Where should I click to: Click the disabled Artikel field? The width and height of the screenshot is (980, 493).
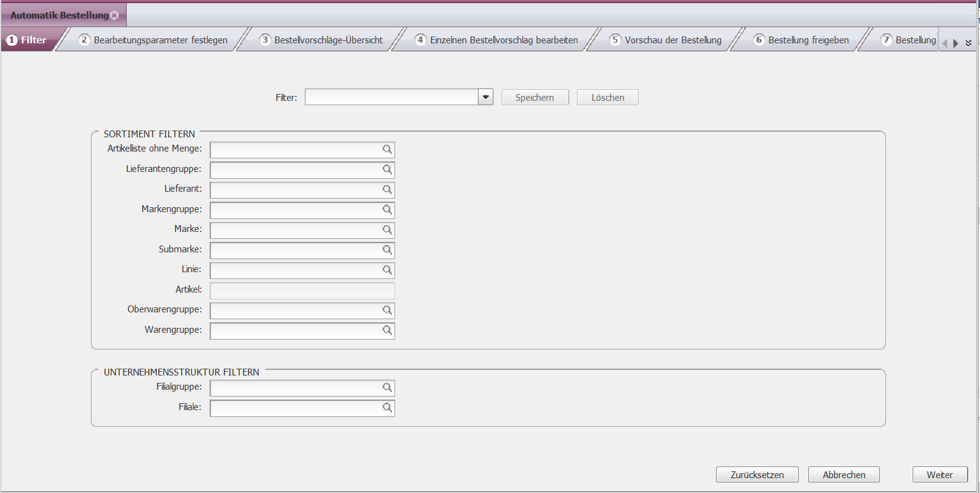pos(302,290)
